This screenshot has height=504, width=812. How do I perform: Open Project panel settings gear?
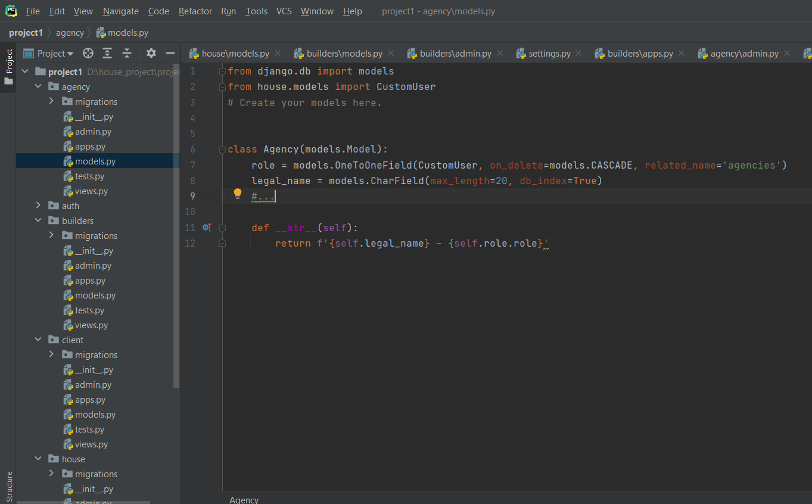coord(151,53)
